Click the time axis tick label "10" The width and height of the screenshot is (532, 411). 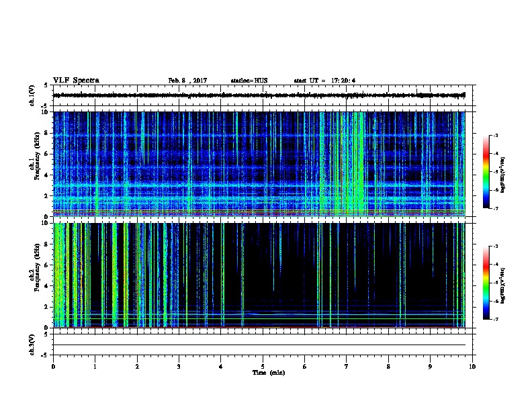click(472, 367)
